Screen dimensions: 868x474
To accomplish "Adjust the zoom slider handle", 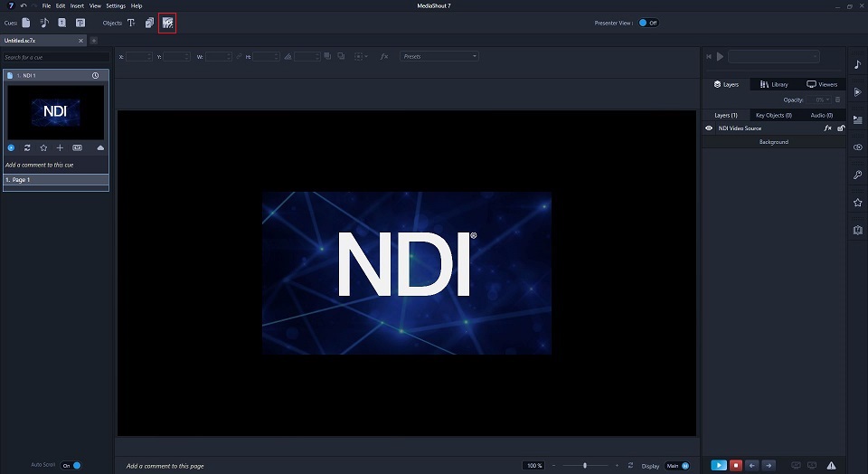I will [585, 466].
